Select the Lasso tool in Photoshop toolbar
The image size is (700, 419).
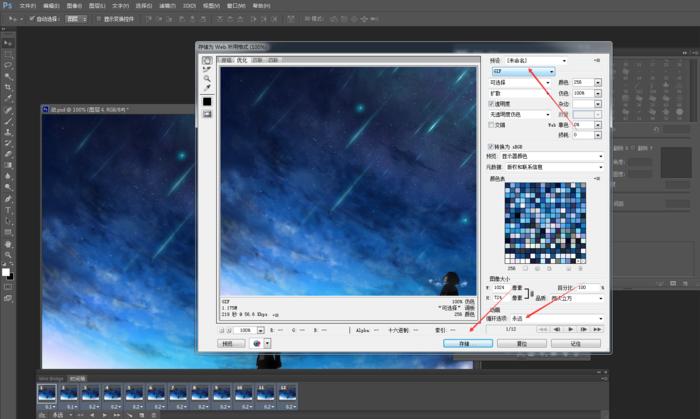(x=8, y=65)
